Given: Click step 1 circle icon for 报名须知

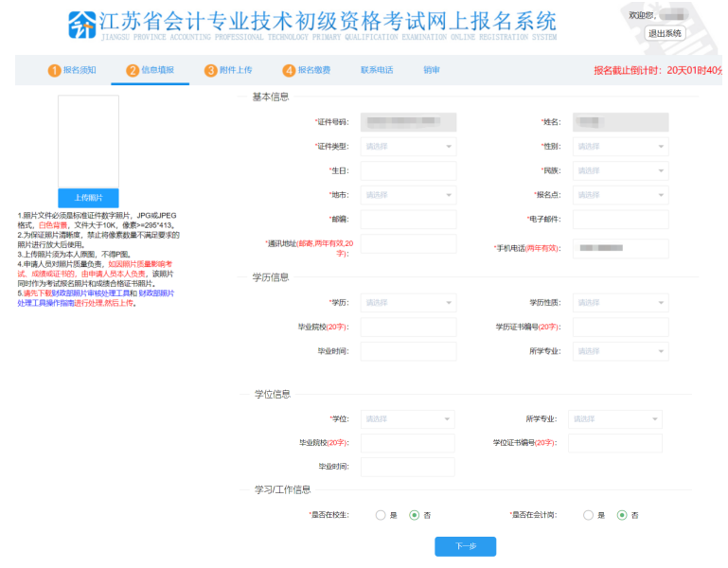Looking at the screenshot, I should [54, 70].
